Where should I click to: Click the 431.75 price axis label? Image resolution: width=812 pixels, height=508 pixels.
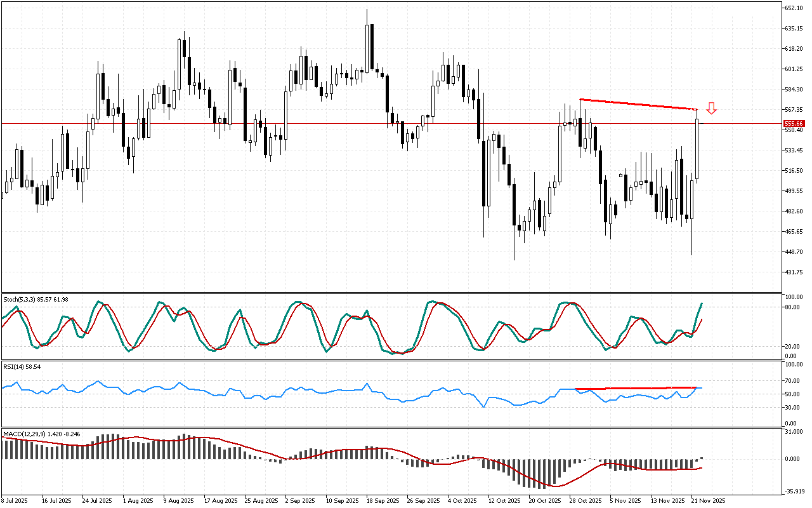click(794, 272)
